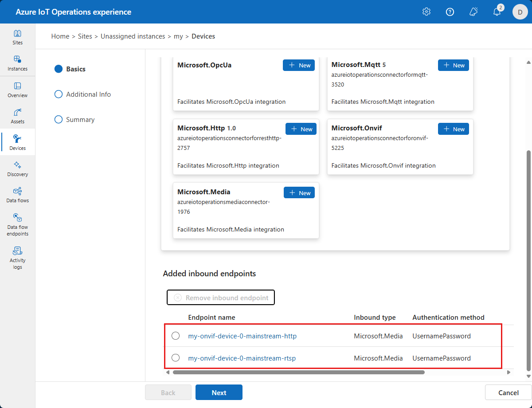
Task: Go to the Additional Info step
Action: [x=88, y=94]
